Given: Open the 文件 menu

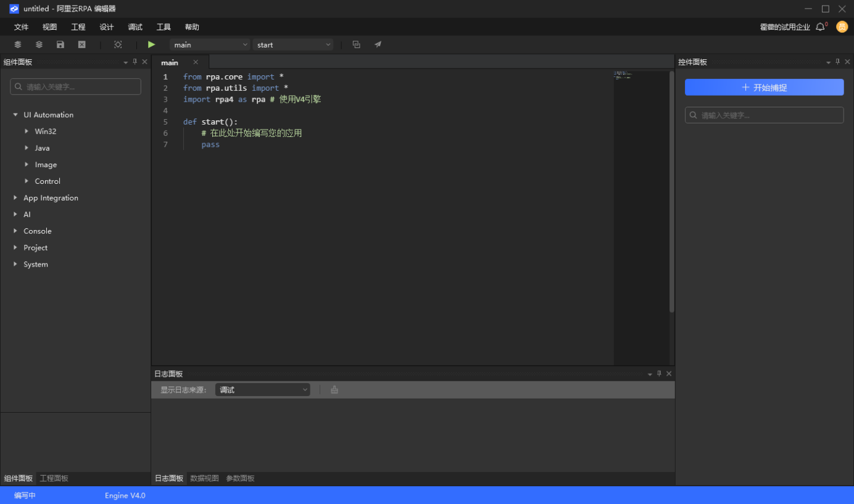Looking at the screenshot, I should (x=22, y=27).
